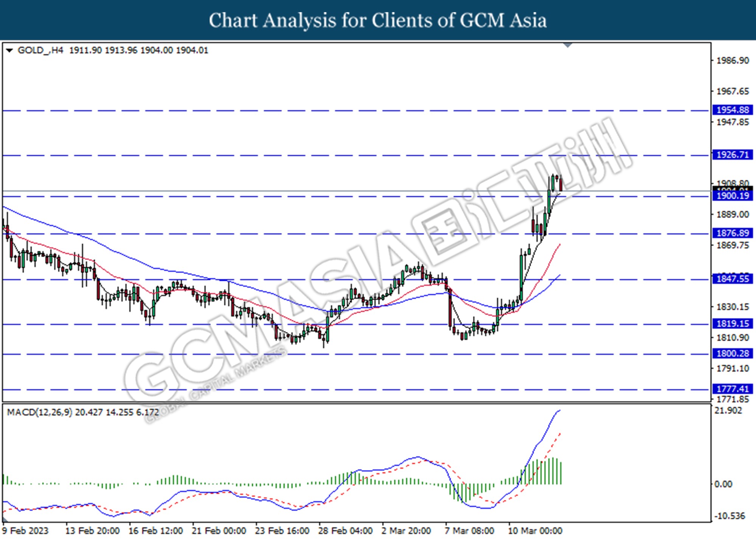Open the GOLD_,H4 chart dropdown arrow
The width and height of the screenshot is (756, 540).
point(10,50)
